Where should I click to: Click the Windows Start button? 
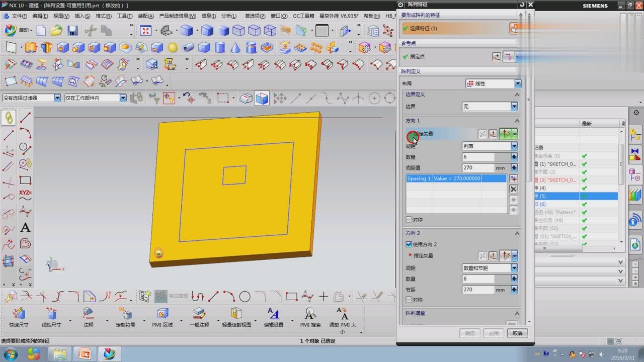11,354
